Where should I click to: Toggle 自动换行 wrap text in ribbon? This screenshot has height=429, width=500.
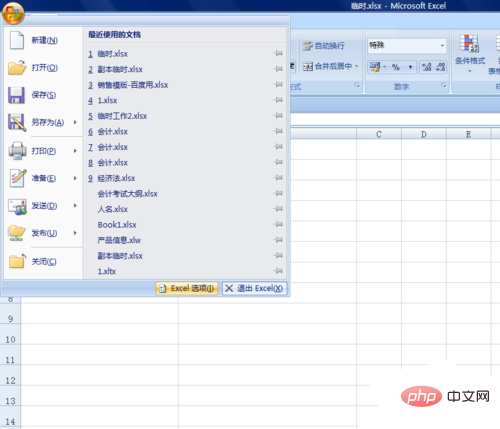tap(324, 46)
